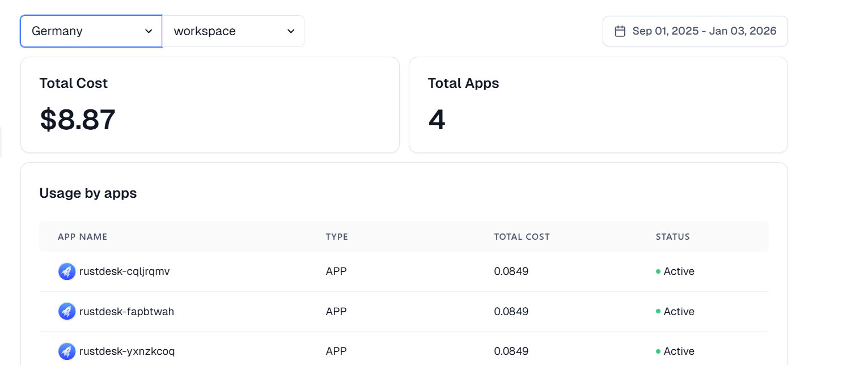Click the TYPE column header
868x365 pixels.
pyautogui.click(x=337, y=237)
